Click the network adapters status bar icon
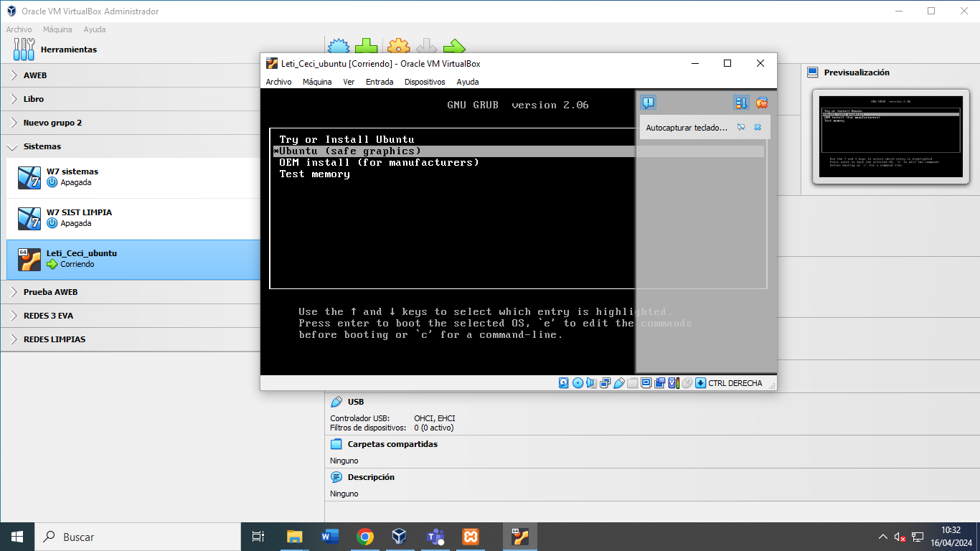 tap(605, 383)
